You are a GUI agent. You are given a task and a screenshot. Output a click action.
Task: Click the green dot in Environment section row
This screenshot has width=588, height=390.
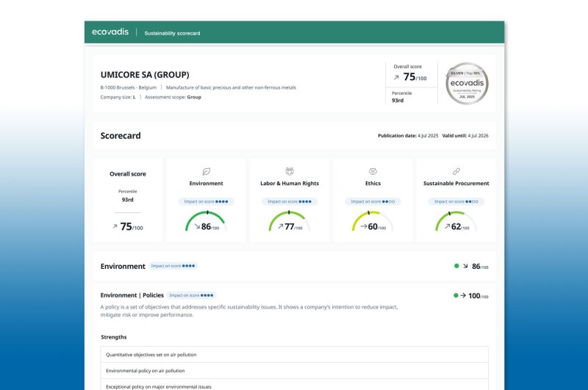click(x=456, y=266)
